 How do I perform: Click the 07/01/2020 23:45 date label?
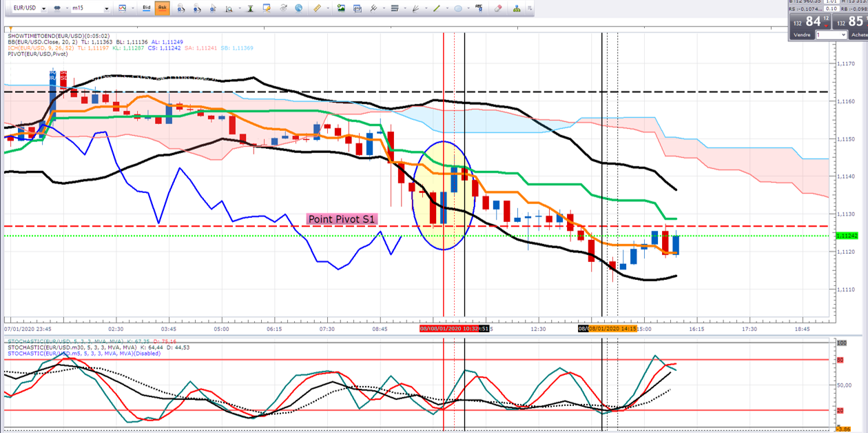pyautogui.click(x=28, y=330)
